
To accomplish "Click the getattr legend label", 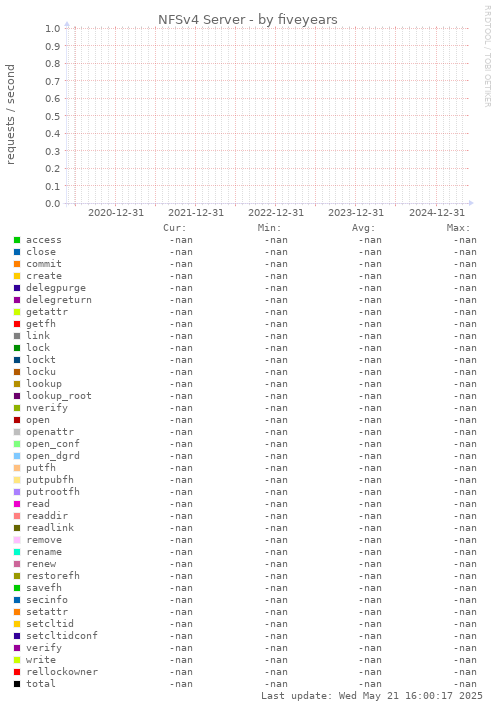I will (47, 312).
